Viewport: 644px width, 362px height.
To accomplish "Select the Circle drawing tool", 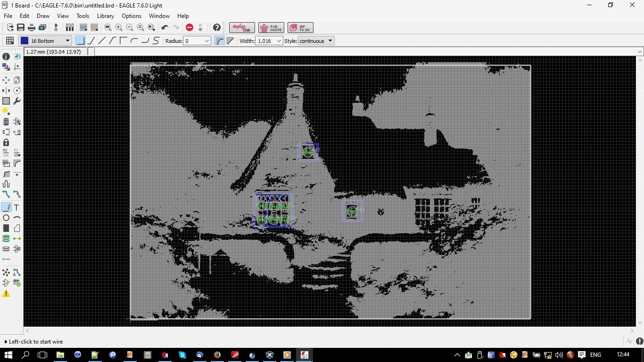I will tap(6, 218).
